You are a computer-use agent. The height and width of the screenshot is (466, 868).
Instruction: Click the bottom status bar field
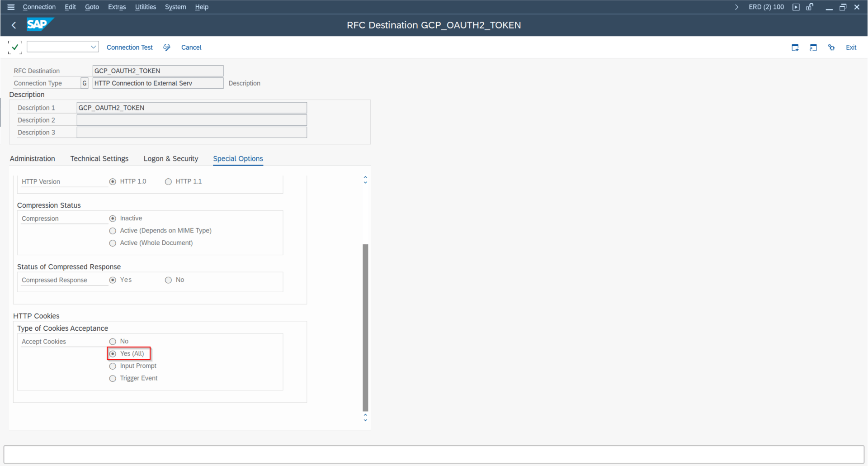(434, 455)
